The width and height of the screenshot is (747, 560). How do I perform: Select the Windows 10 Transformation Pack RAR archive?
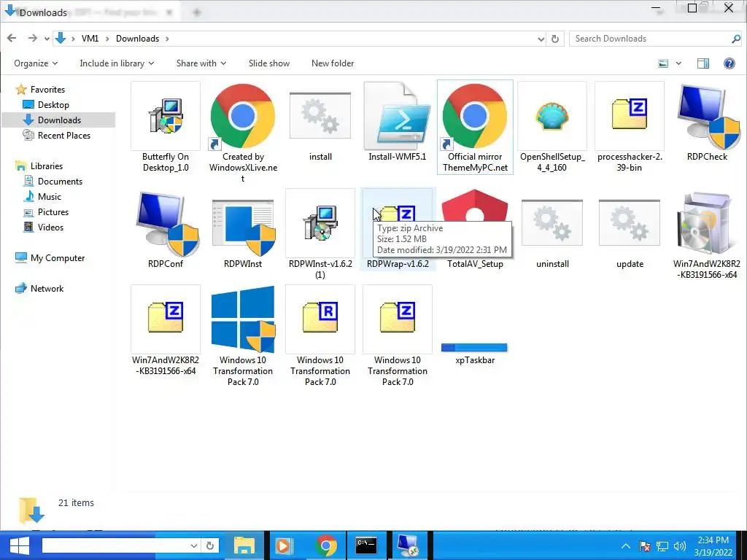click(320, 319)
